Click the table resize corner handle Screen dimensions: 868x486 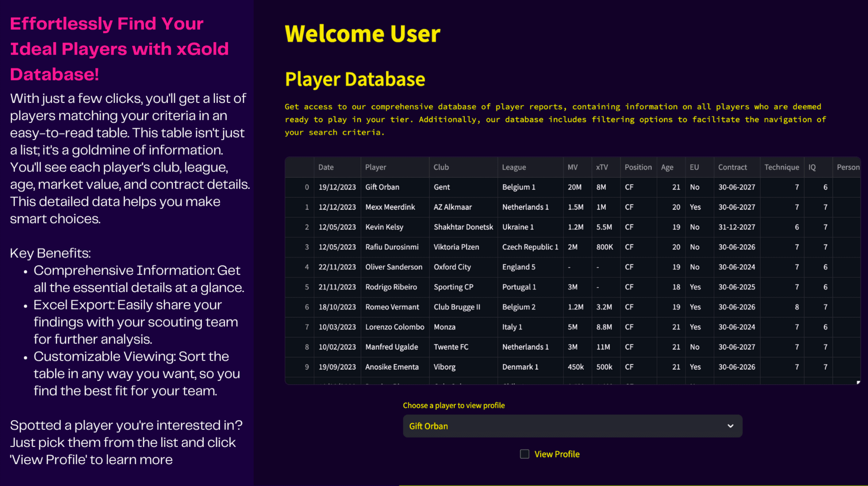click(858, 382)
